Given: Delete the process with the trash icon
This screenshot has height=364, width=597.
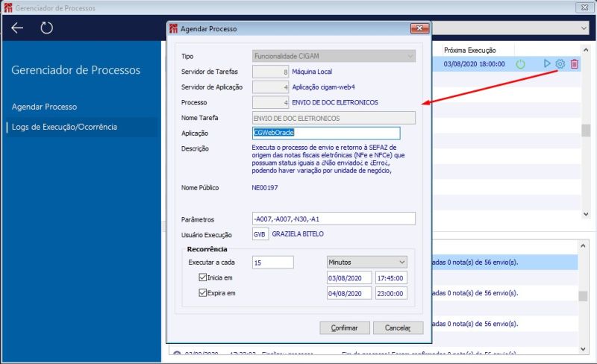Looking at the screenshot, I should point(574,63).
